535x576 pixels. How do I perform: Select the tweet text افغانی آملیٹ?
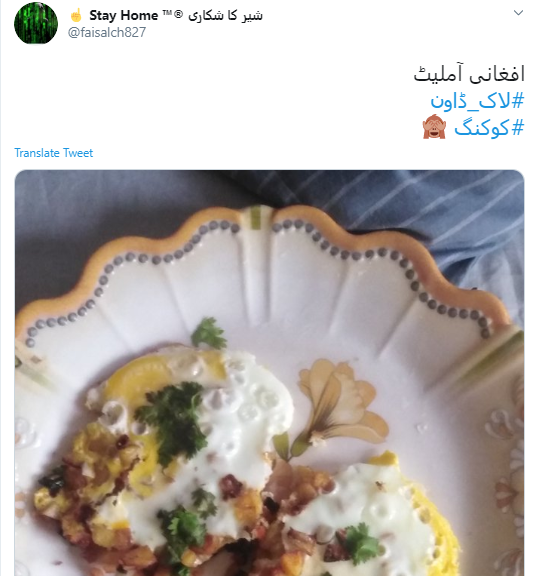[x=469, y=74]
